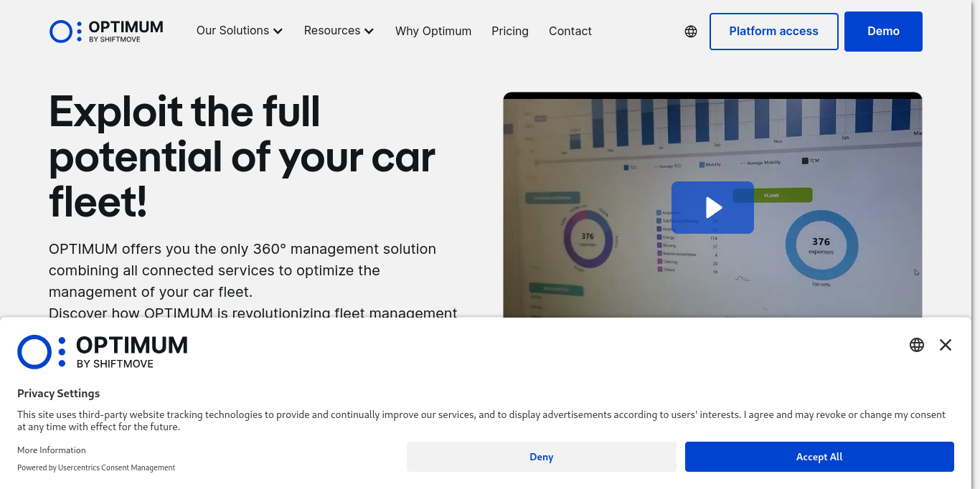This screenshot has height=489, width=980.
Task: Open the Pricing page from the menu
Action: click(510, 31)
